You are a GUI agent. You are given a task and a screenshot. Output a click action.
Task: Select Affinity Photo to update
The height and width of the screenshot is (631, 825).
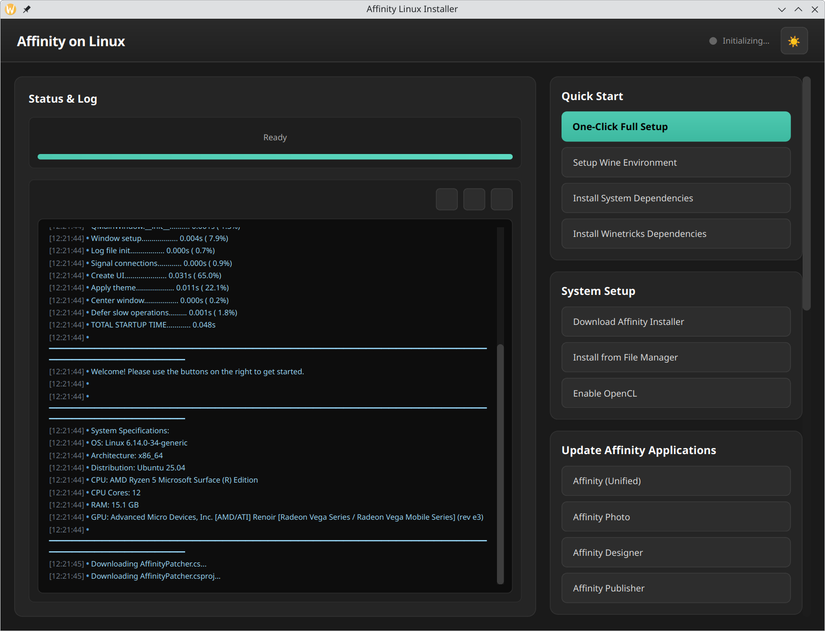coord(675,517)
